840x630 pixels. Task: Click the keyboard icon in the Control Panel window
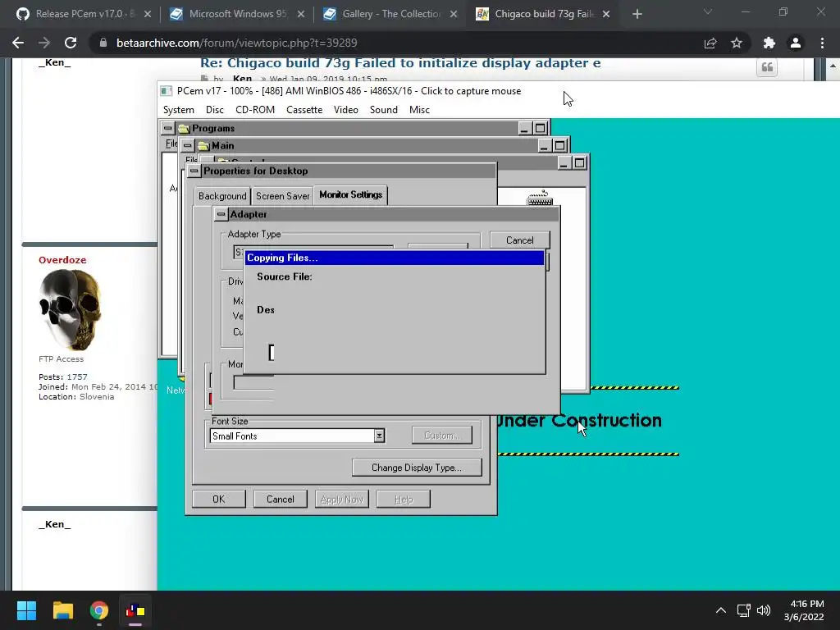pos(540,199)
